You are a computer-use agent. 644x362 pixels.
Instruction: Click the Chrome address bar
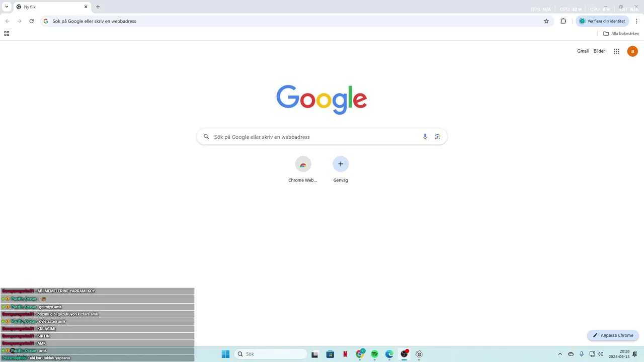(x=297, y=21)
